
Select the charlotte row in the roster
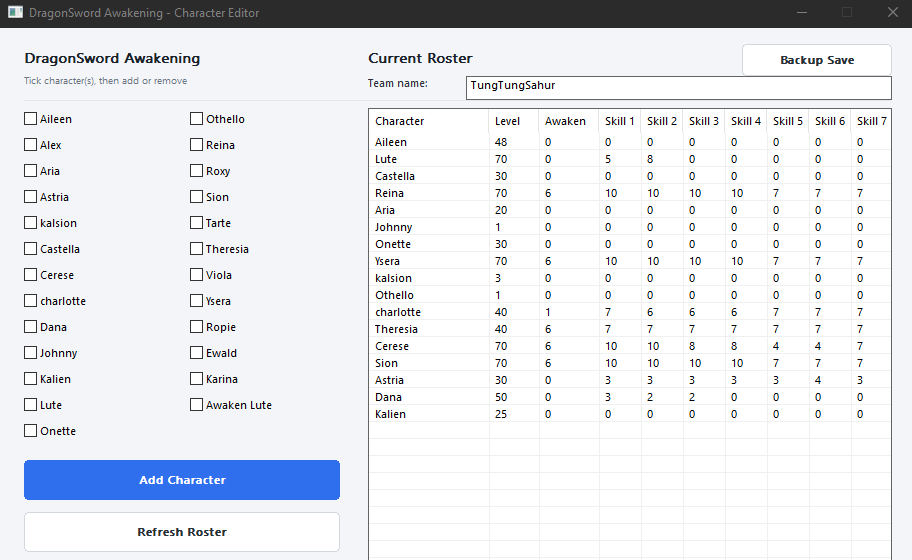click(629, 312)
